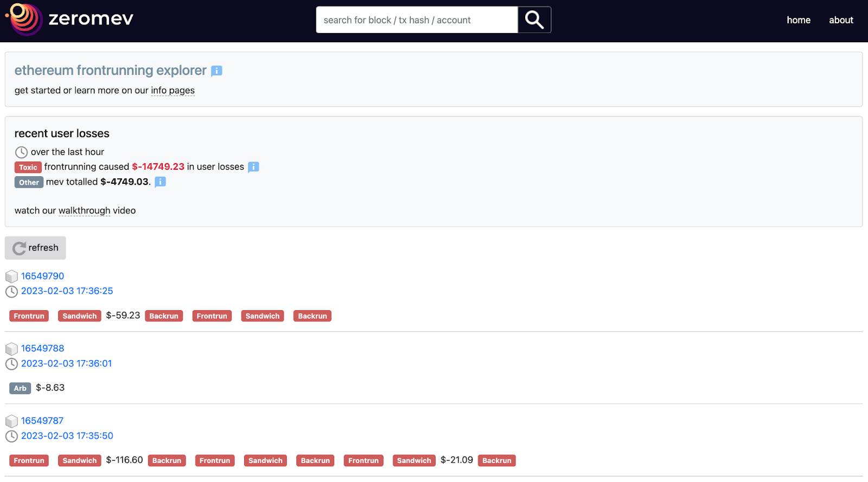Image resolution: width=868 pixels, height=482 pixels.
Task: Click last Backrun tag in block 16549790
Action: [312, 316]
